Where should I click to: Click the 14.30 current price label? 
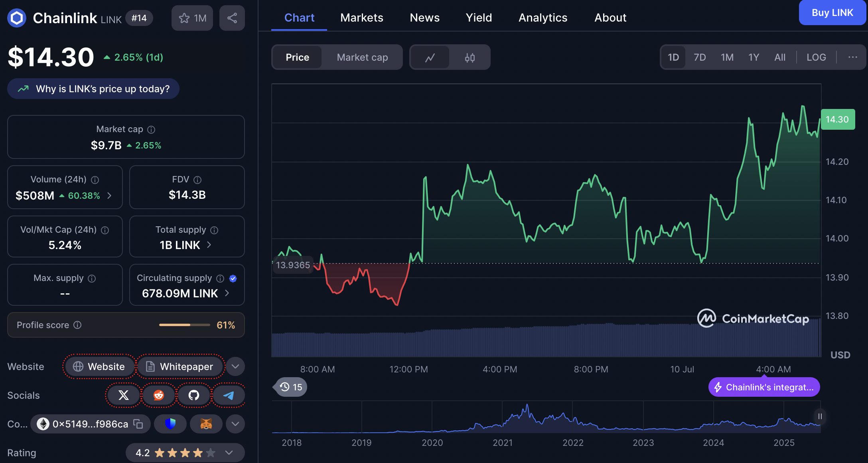pyautogui.click(x=838, y=119)
